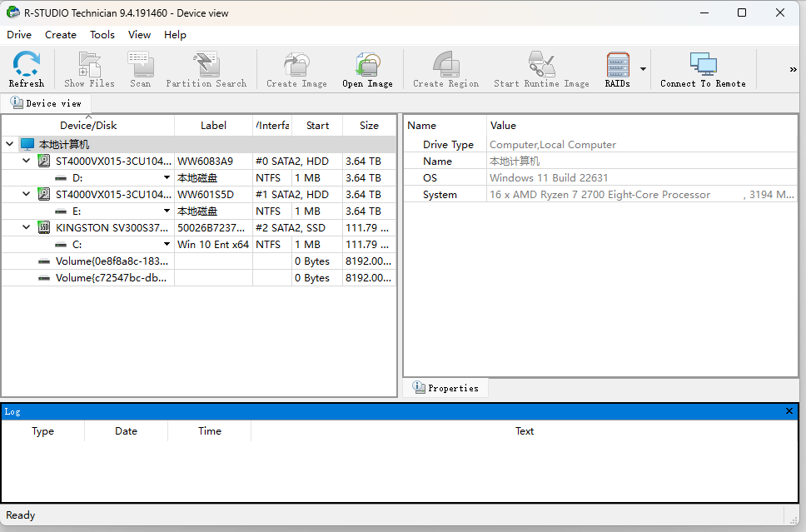
Task: Click the Drive Type property row name
Action: 448,144
